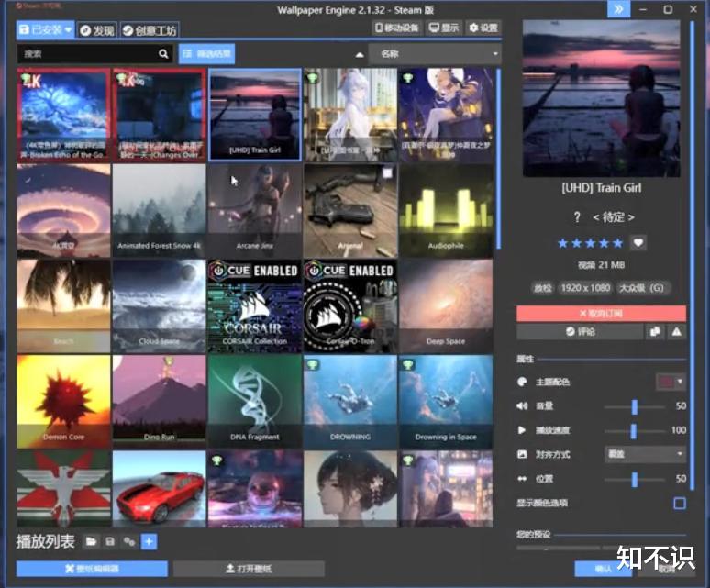Click the trophy icon on DROWNING thumbnail
Image resolution: width=710 pixels, height=588 pixels.
tap(313, 364)
